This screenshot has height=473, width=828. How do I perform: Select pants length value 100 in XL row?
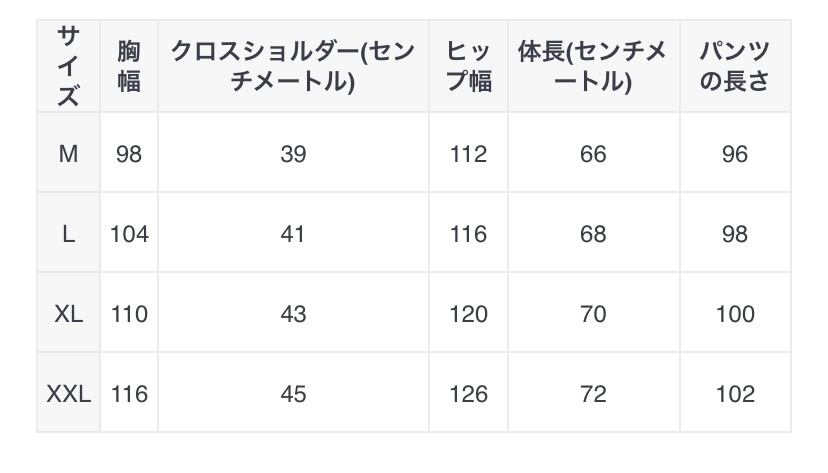(735, 314)
